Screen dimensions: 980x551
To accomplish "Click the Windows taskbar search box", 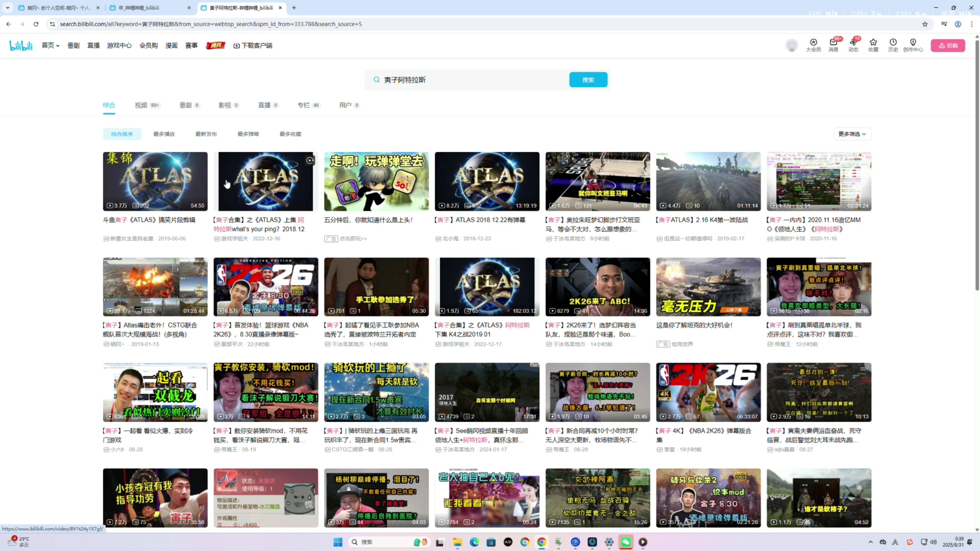I will pos(390,542).
